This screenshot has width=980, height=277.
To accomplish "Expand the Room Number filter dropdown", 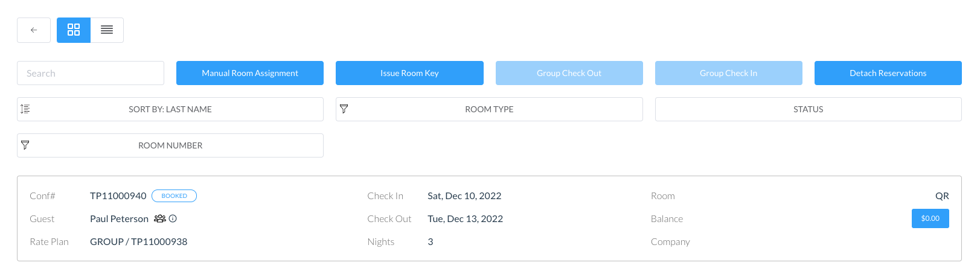I will [x=170, y=145].
